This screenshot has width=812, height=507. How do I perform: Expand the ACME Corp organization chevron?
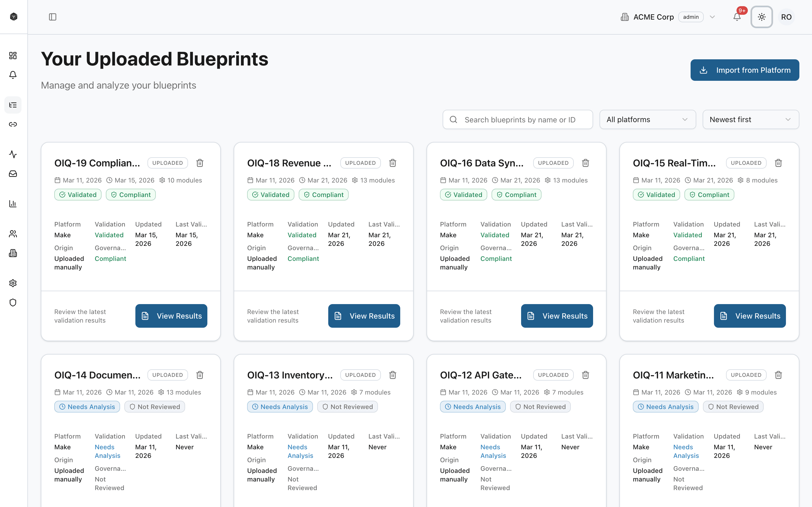pos(712,17)
